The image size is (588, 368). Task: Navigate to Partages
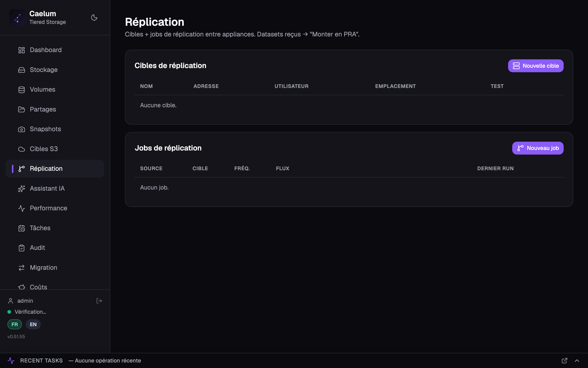55,109
